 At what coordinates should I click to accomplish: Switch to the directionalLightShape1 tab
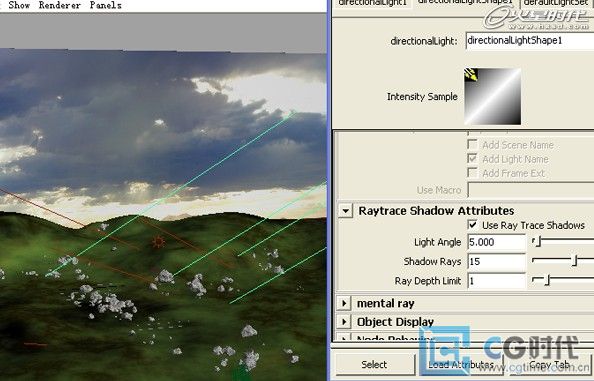[x=465, y=3]
